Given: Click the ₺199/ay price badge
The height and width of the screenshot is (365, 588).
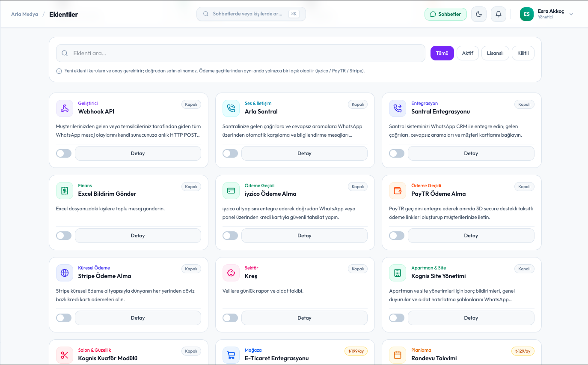Looking at the screenshot, I should click(356, 351).
